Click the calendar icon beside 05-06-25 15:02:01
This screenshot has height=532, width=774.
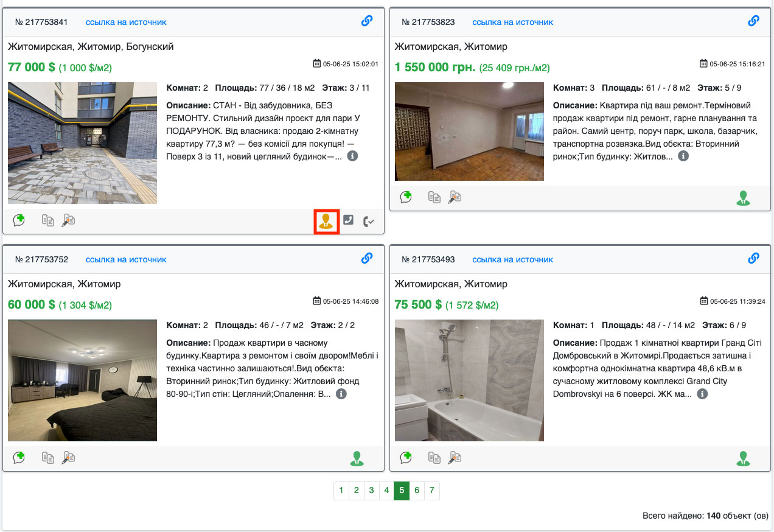tap(316, 63)
